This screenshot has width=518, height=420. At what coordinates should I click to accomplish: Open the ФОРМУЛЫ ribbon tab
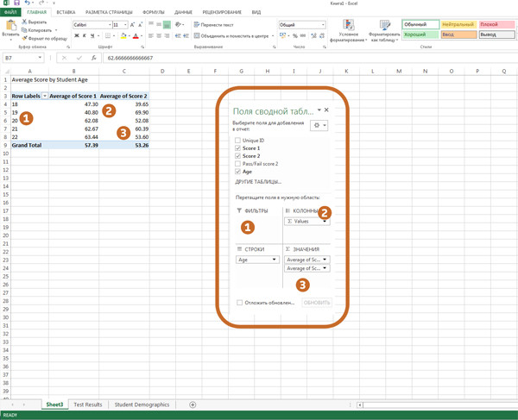[x=154, y=13]
